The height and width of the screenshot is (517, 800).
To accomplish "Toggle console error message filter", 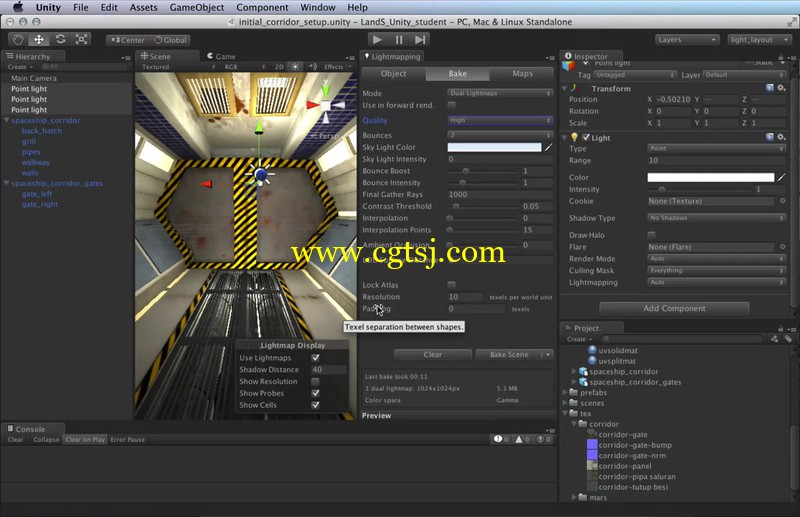I will (x=543, y=439).
